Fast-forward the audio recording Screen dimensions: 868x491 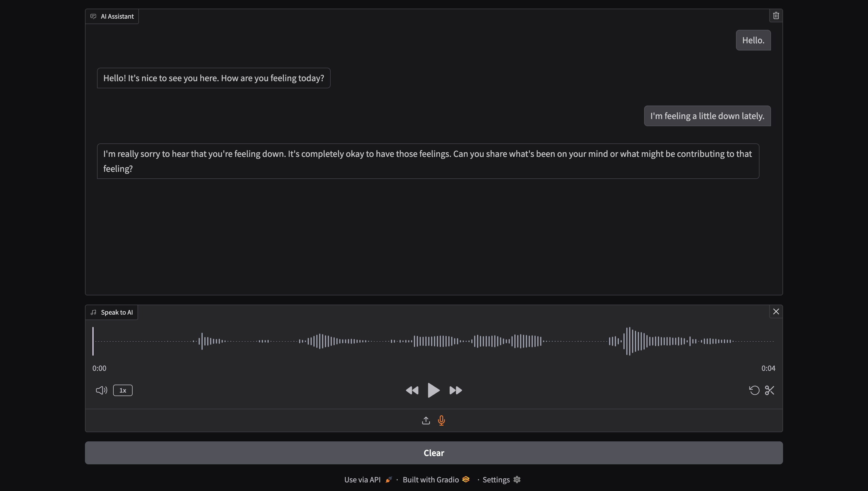[x=456, y=390]
